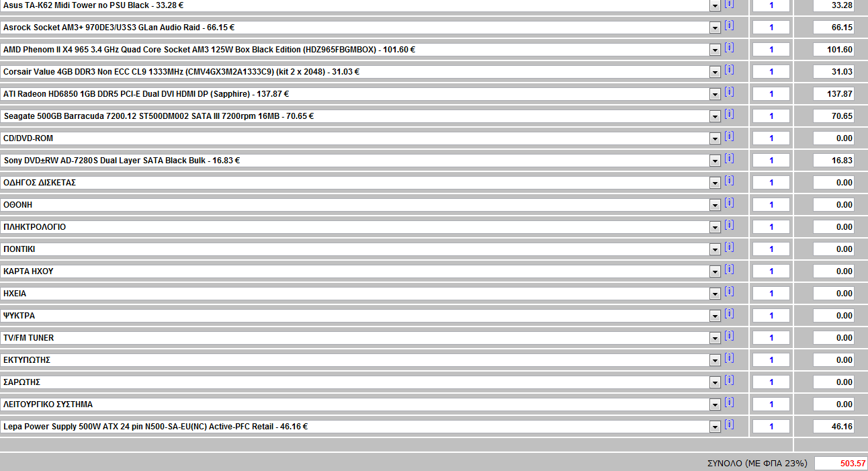Edit quantity field for ATI Radeon HD6850
Image resolution: width=868 pixels, height=471 pixels.
coord(771,94)
